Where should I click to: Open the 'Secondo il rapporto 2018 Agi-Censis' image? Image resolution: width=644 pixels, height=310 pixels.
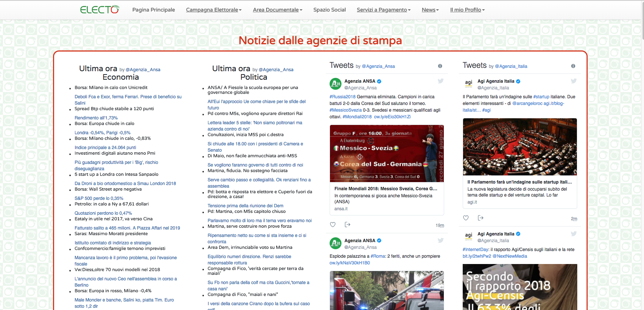[520, 287]
